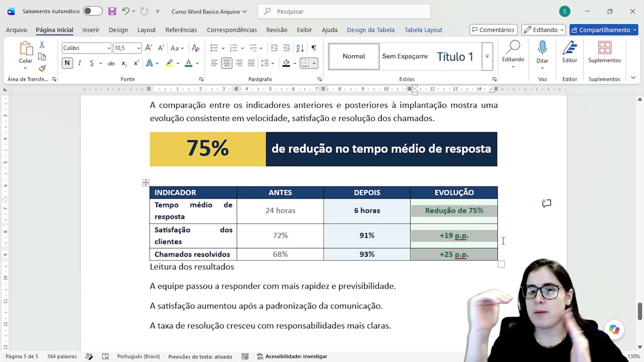
Task: Apply the yellow text highlight color
Action: tap(170, 63)
